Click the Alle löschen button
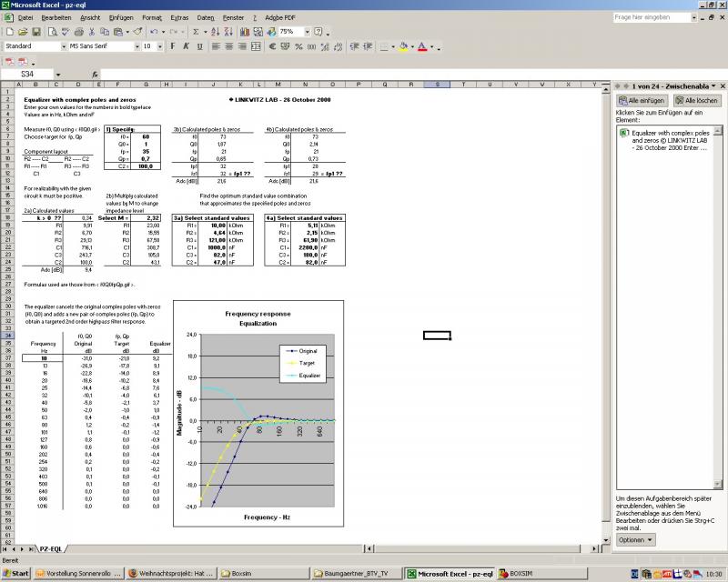The height and width of the screenshot is (582, 728). (x=696, y=100)
